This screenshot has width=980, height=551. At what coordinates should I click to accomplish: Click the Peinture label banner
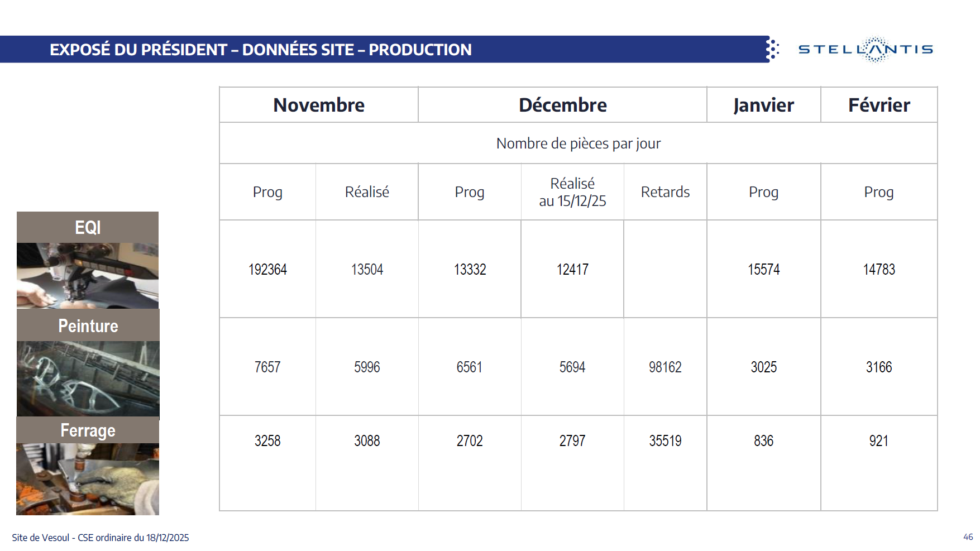(x=88, y=325)
